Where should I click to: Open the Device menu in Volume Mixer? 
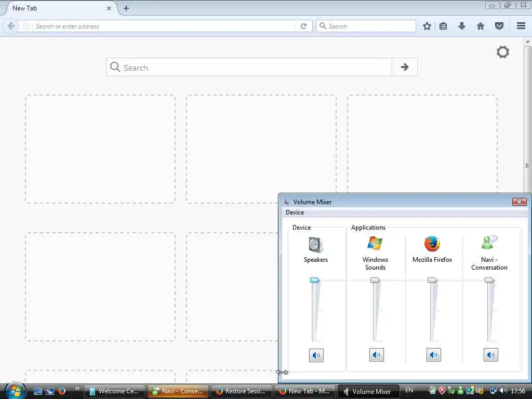pos(295,212)
